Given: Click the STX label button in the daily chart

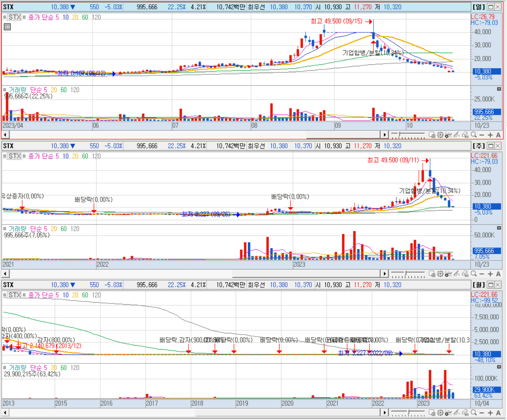Looking at the screenshot, I should point(15,17).
